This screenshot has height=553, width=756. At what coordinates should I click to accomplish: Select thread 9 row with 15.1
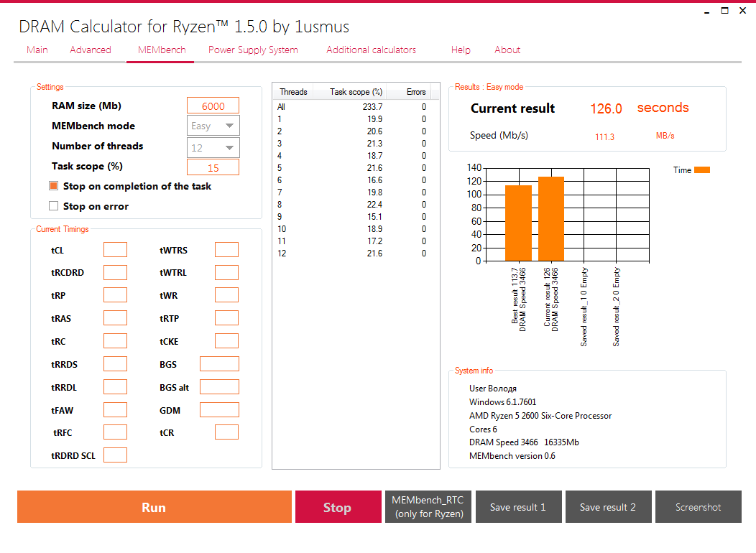coord(355,217)
